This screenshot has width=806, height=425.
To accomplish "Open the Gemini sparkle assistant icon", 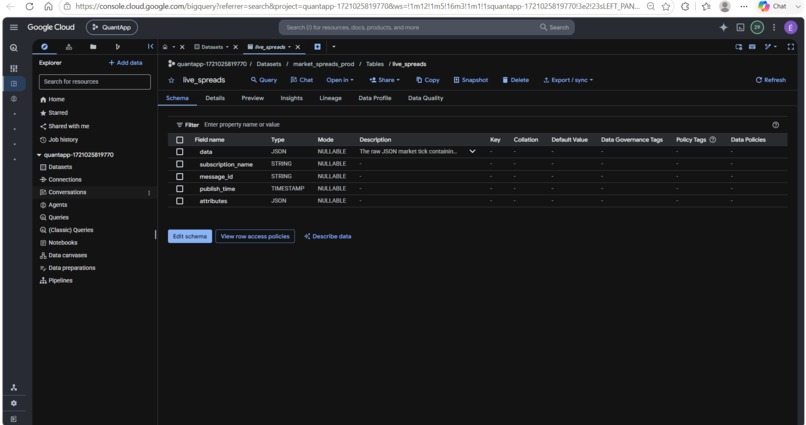I will (x=723, y=27).
